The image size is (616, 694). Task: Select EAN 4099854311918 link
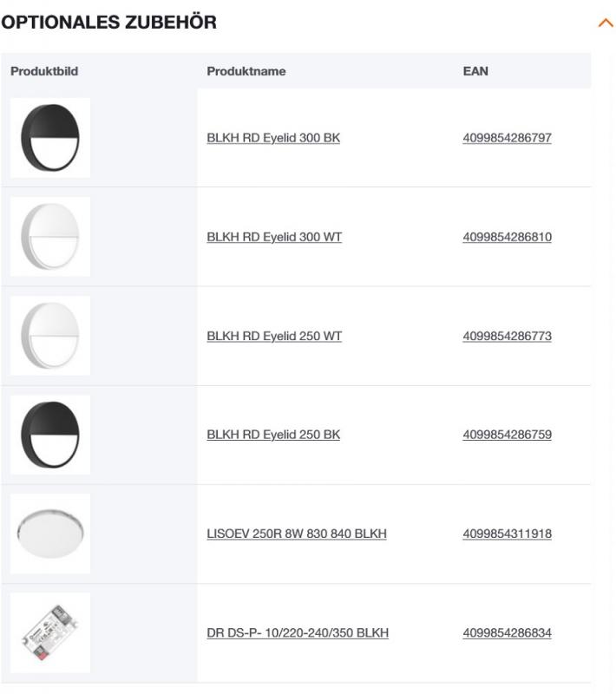[x=507, y=534]
